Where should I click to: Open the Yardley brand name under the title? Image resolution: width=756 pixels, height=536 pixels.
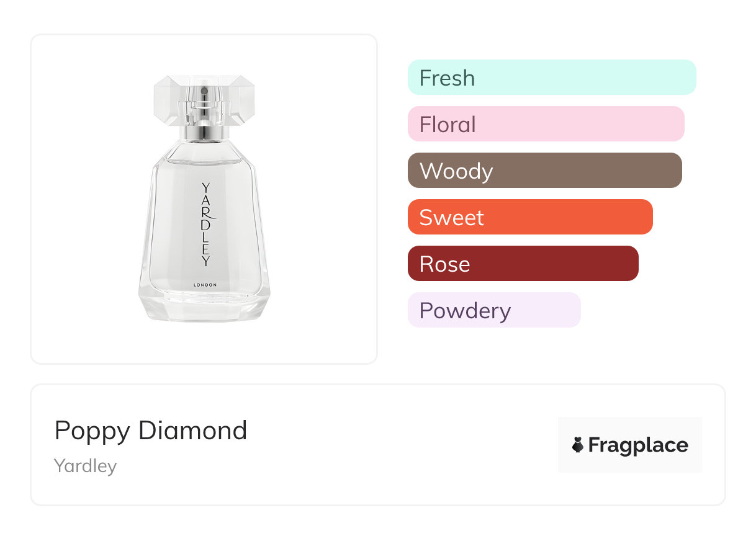[x=86, y=466]
